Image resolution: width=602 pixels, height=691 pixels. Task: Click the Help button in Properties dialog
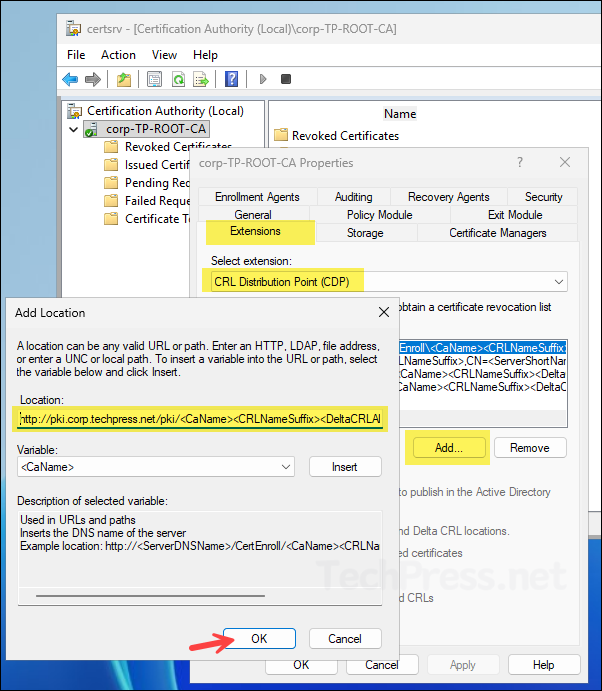pyautogui.click(x=544, y=665)
